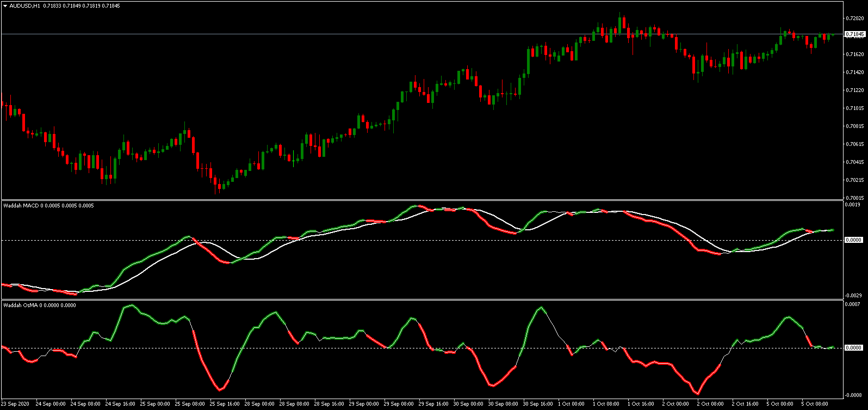The height and width of the screenshot is (410, 868).
Task: Click the AUDUSD,H1 chart symbol label
Action: 25,5
